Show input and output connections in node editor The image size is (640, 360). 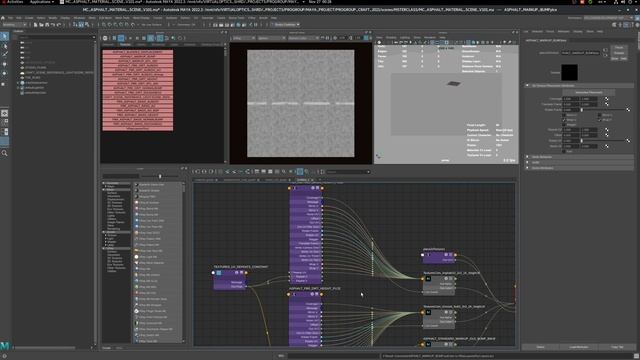204,172
